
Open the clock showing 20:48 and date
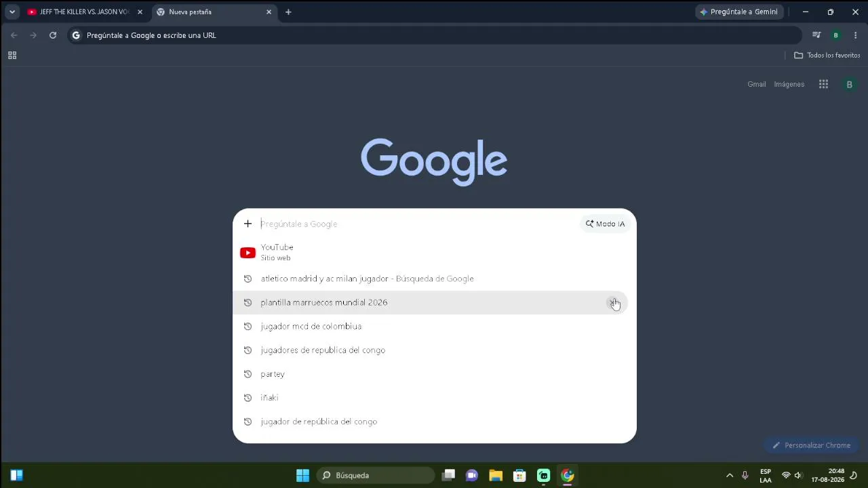point(827,475)
